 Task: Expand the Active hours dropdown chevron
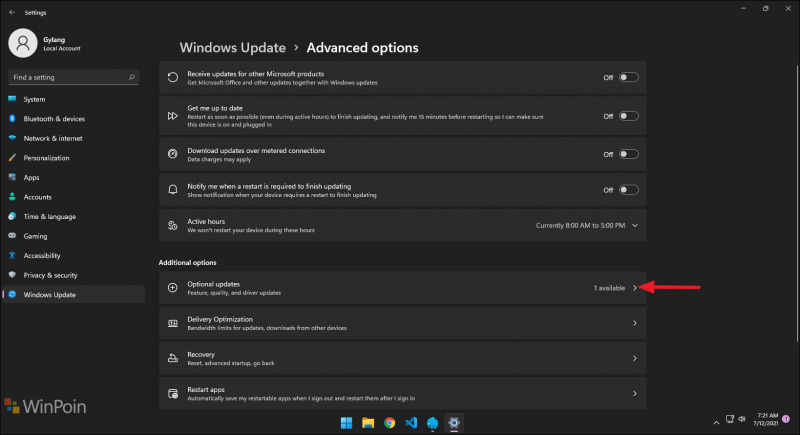(x=635, y=225)
